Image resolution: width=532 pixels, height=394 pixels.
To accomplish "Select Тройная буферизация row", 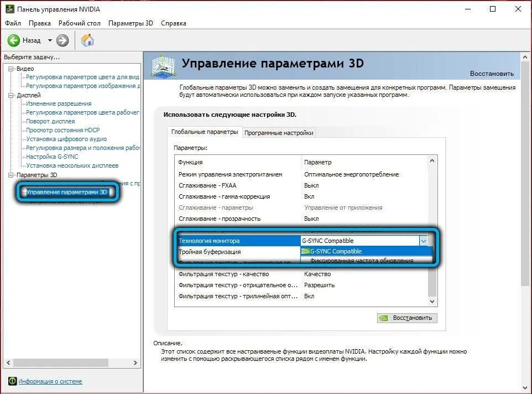I will point(238,252).
